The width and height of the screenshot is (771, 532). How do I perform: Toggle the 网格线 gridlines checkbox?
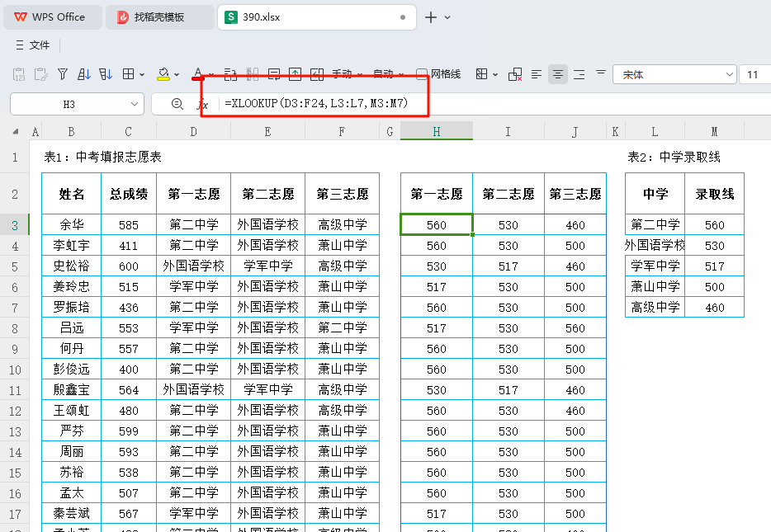pos(421,74)
